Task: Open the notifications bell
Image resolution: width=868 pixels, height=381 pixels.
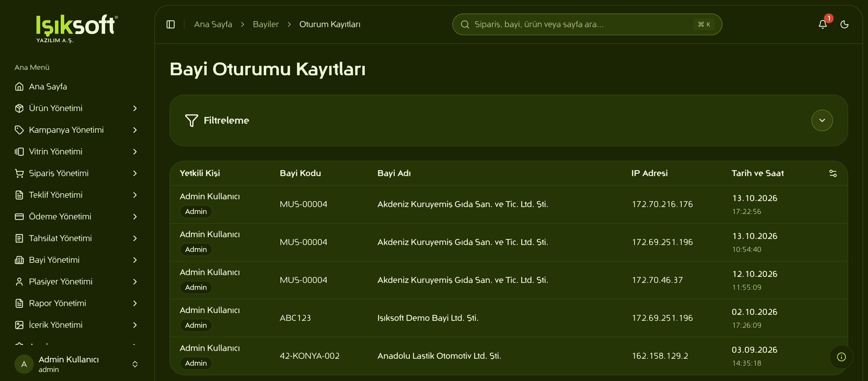Action: point(823,24)
